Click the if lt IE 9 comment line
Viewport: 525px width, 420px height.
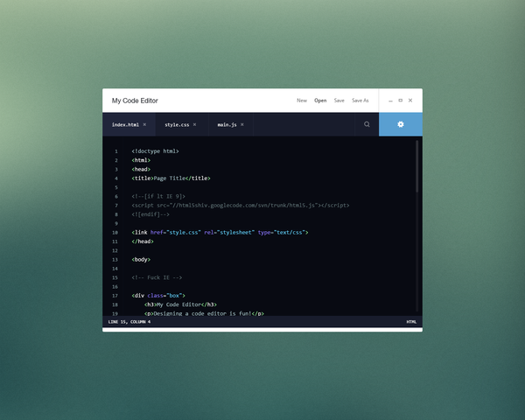point(158,197)
